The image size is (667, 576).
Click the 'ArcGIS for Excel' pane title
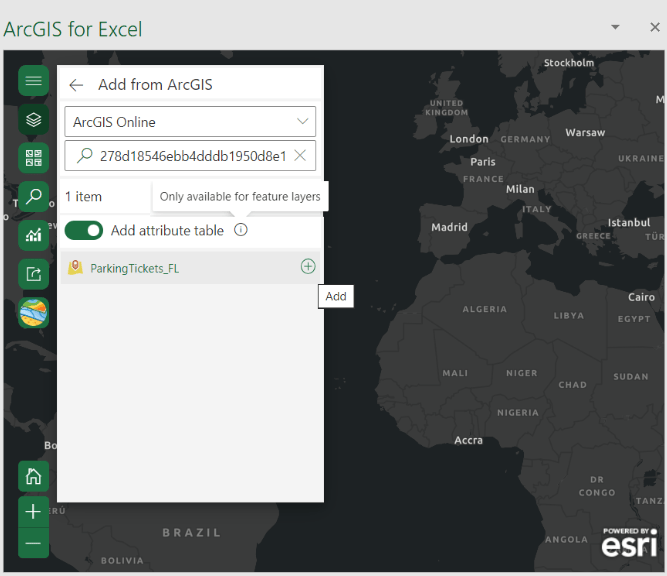coord(73,29)
